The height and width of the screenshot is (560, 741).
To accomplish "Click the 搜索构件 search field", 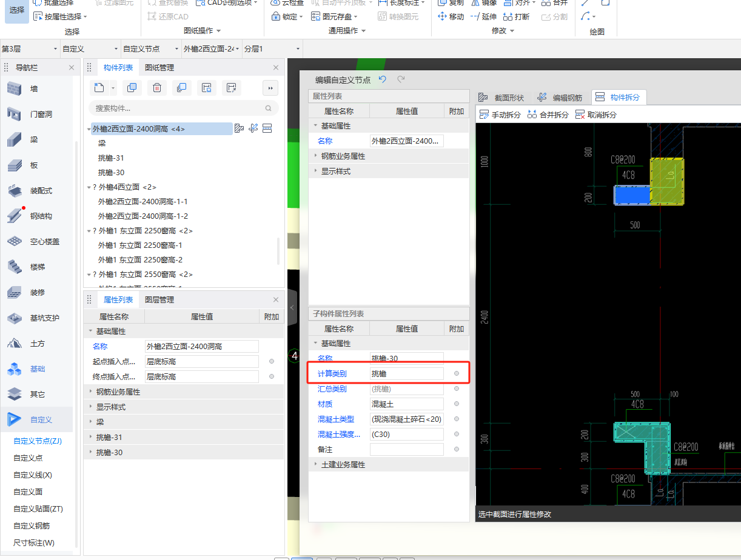I will pos(184,108).
